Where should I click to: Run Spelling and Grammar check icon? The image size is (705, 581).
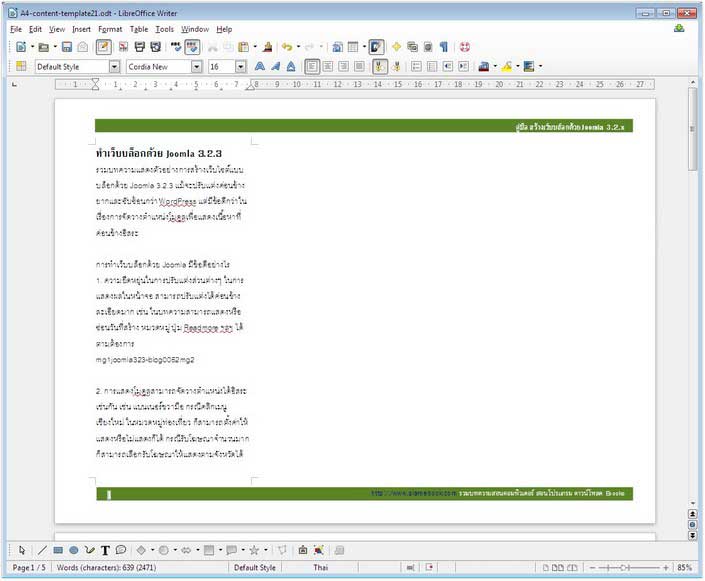(x=176, y=47)
